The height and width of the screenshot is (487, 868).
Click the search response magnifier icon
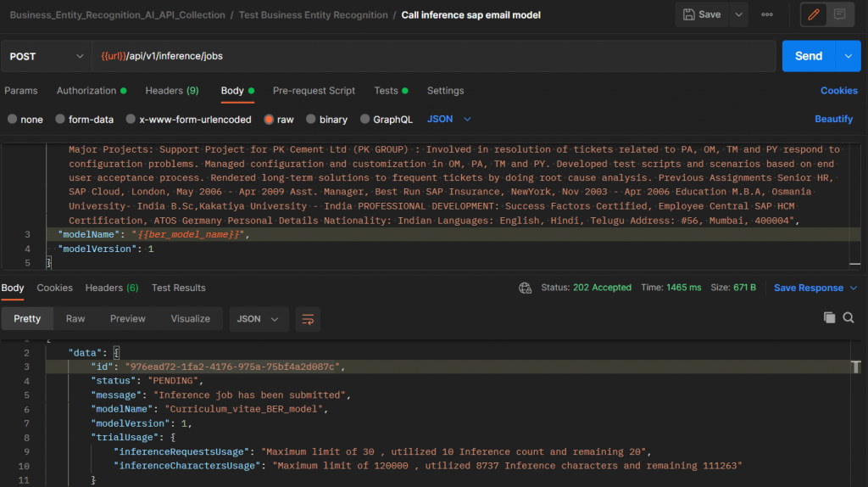[849, 317]
